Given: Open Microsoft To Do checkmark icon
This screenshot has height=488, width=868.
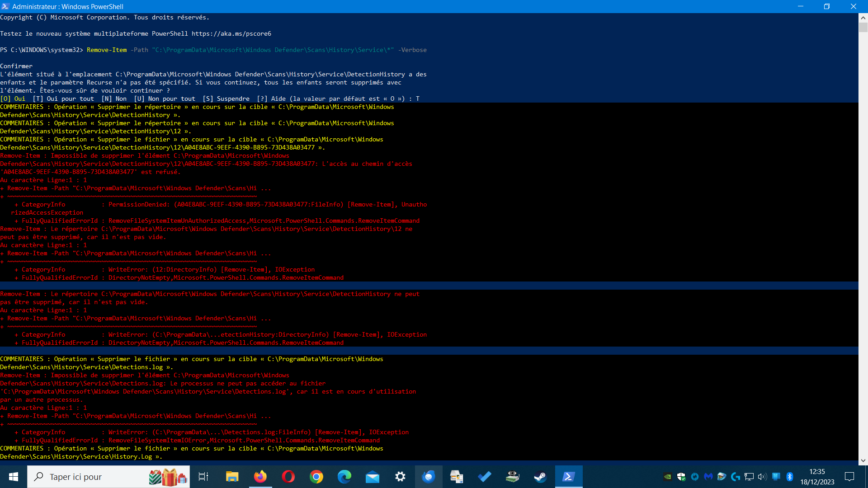Looking at the screenshot, I should point(485,477).
